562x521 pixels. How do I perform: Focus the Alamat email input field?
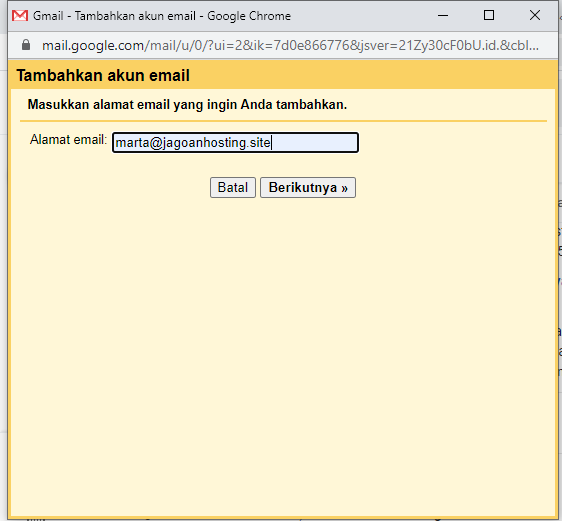235,143
